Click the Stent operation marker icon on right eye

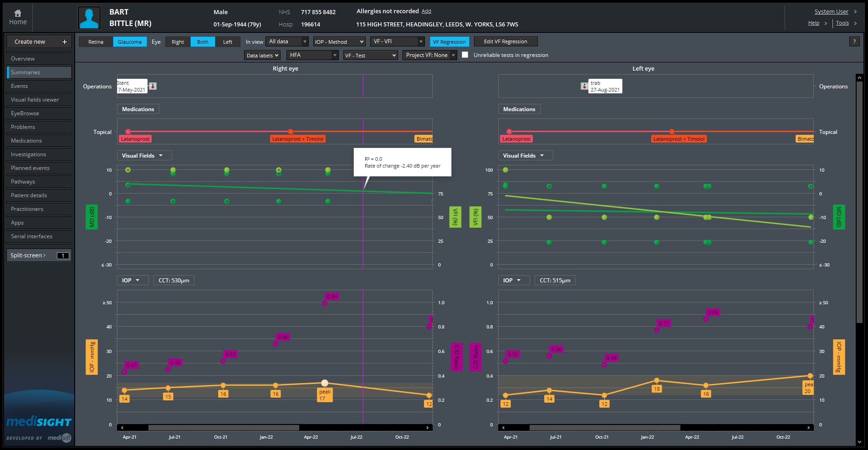click(x=152, y=86)
